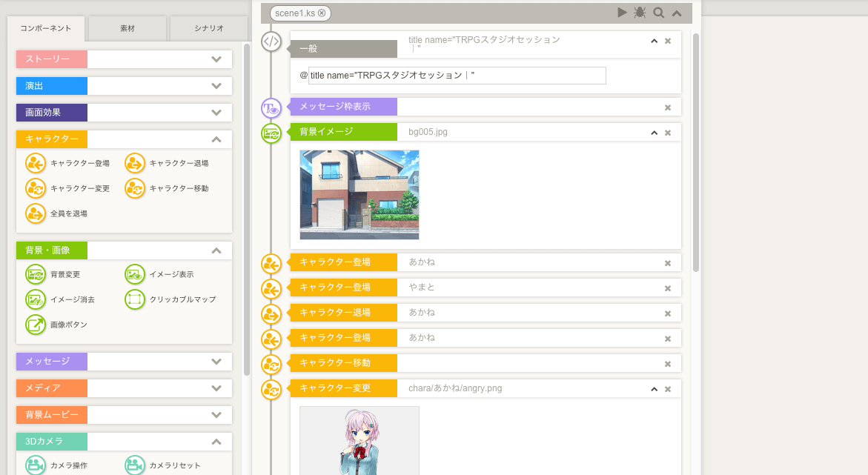Click the title name text input field

click(457, 76)
